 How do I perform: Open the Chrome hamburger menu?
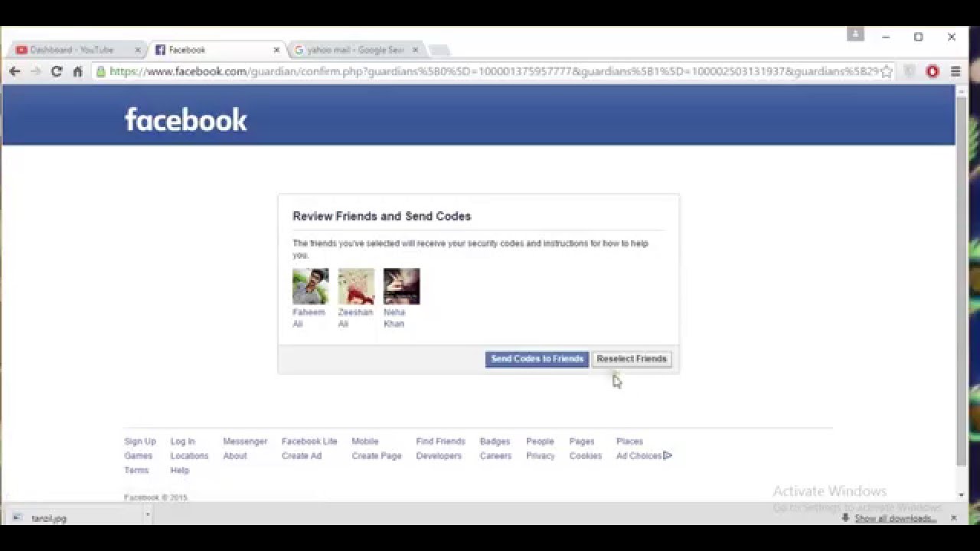pyautogui.click(x=955, y=71)
